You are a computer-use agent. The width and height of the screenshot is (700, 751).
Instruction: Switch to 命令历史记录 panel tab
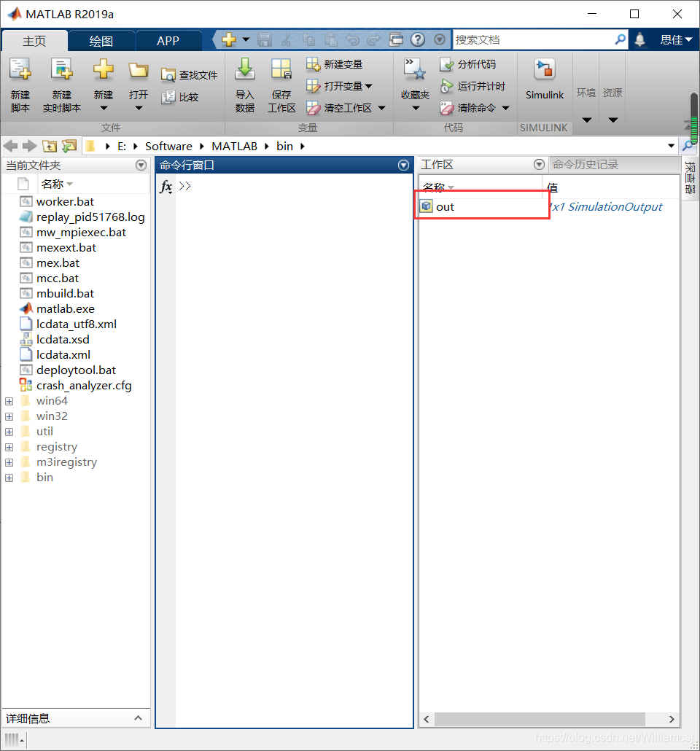pyautogui.click(x=586, y=165)
